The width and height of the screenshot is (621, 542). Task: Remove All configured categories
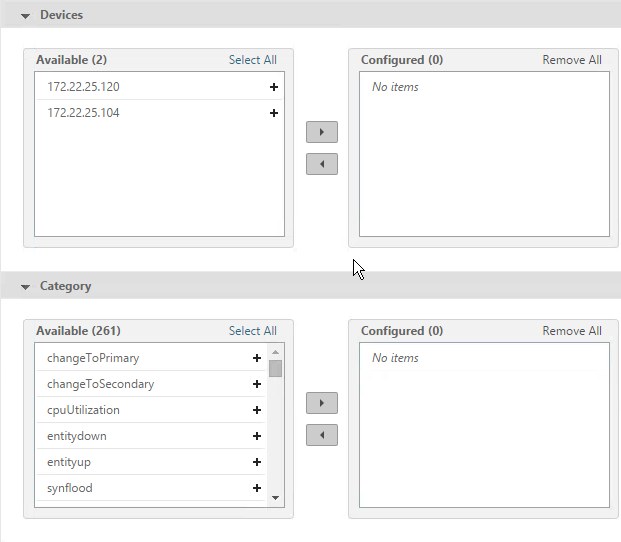click(x=572, y=331)
